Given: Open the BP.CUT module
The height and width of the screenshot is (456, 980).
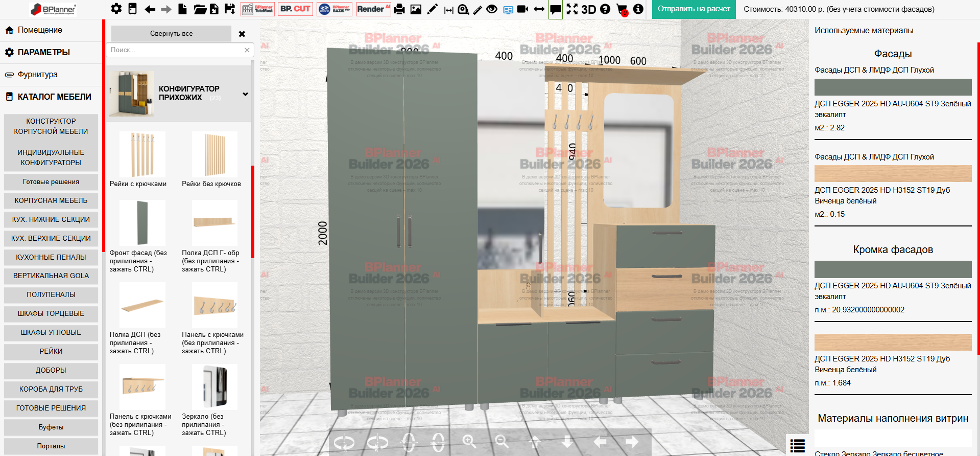Looking at the screenshot, I should click(295, 9).
